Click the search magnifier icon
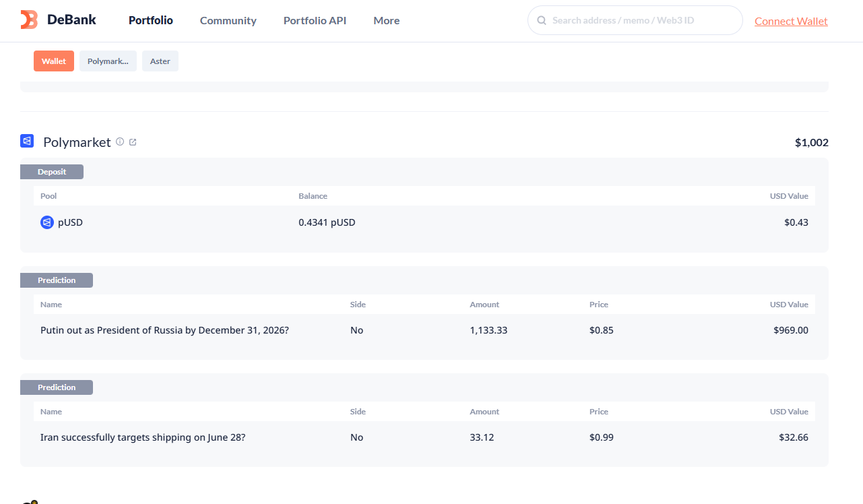The width and height of the screenshot is (863, 504). tap(541, 21)
